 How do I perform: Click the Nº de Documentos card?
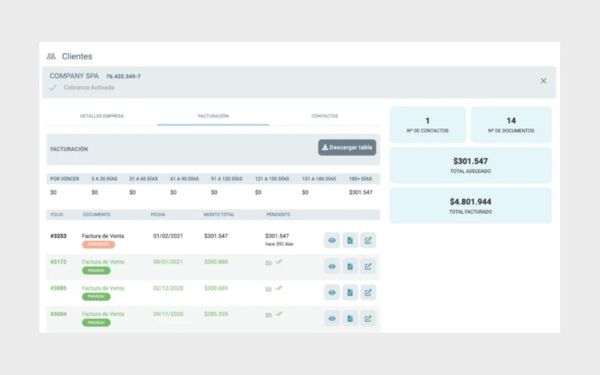point(511,125)
